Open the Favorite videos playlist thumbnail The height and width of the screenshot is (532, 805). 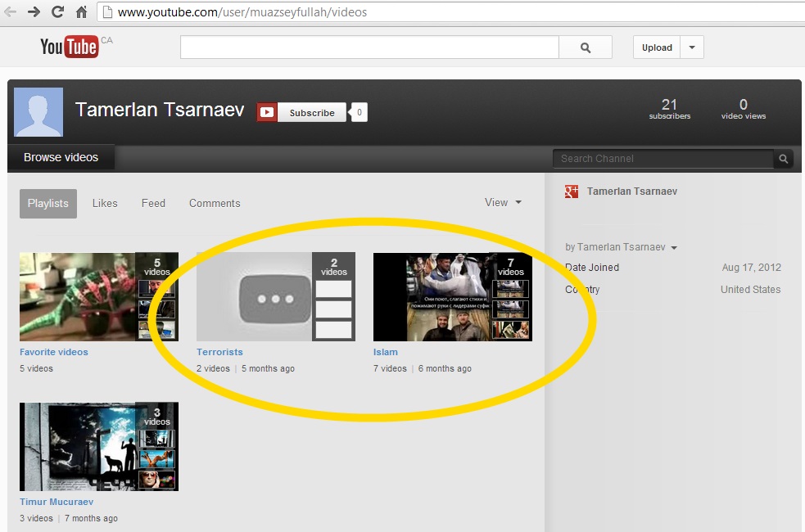click(99, 296)
